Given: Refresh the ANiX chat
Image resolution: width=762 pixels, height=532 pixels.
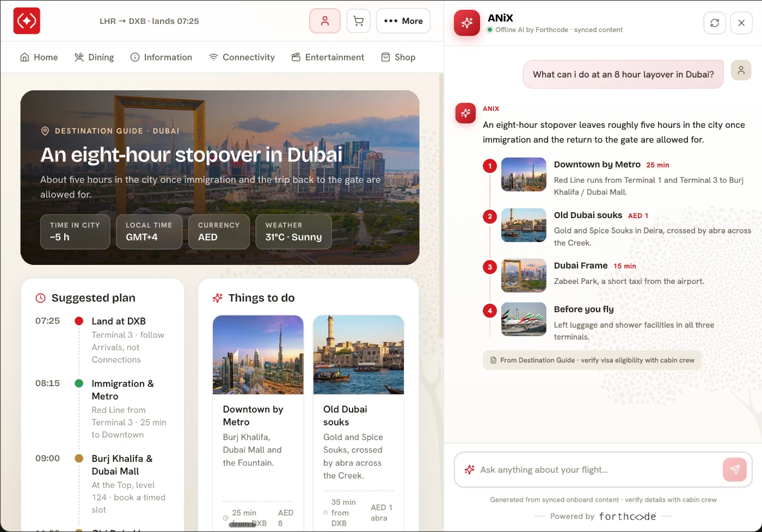Looking at the screenshot, I should tap(715, 23).
